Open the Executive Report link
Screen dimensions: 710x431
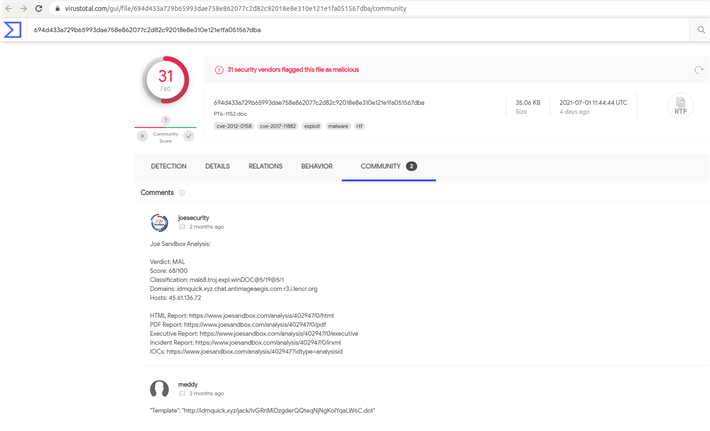coord(279,334)
